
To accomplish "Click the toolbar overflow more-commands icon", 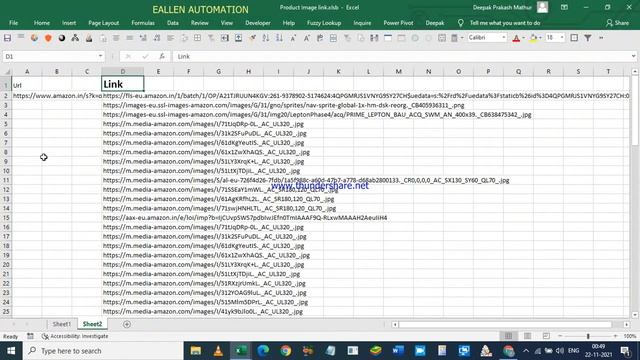I will (x=601, y=38).
